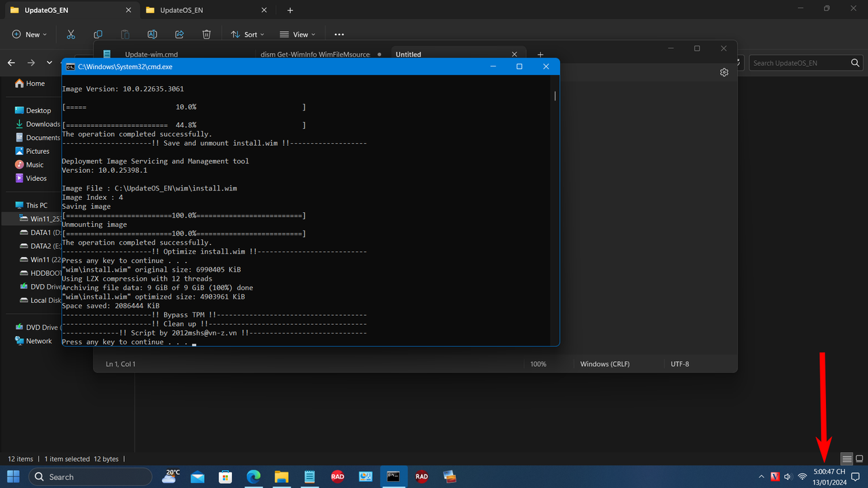Open zoom level 100% in Notepad status bar
The height and width of the screenshot is (488, 868).
click(x=538, y=364)
